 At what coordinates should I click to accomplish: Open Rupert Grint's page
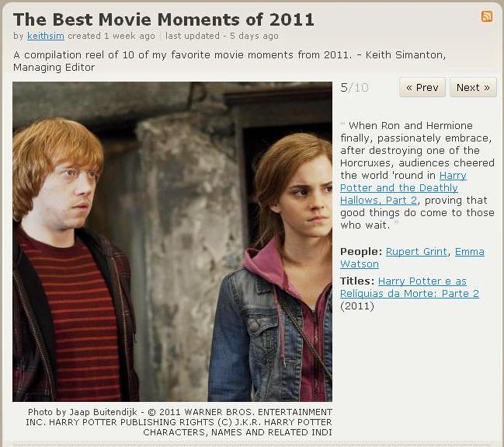(416, 251)
